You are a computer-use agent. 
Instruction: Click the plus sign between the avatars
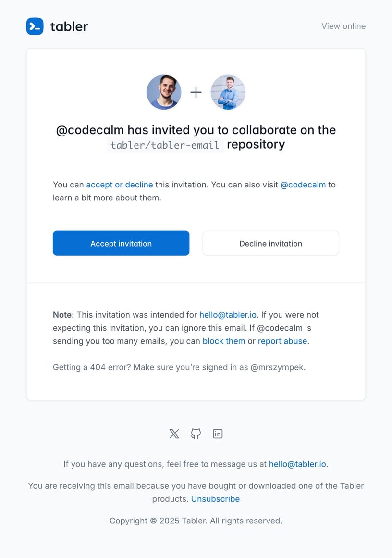(x=196, y=92)
